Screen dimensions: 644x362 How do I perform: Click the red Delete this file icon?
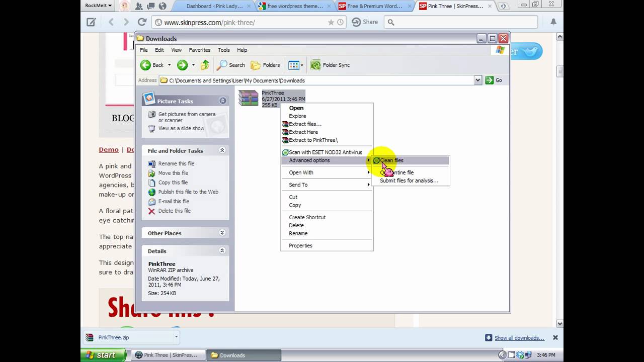click(151, 211)
